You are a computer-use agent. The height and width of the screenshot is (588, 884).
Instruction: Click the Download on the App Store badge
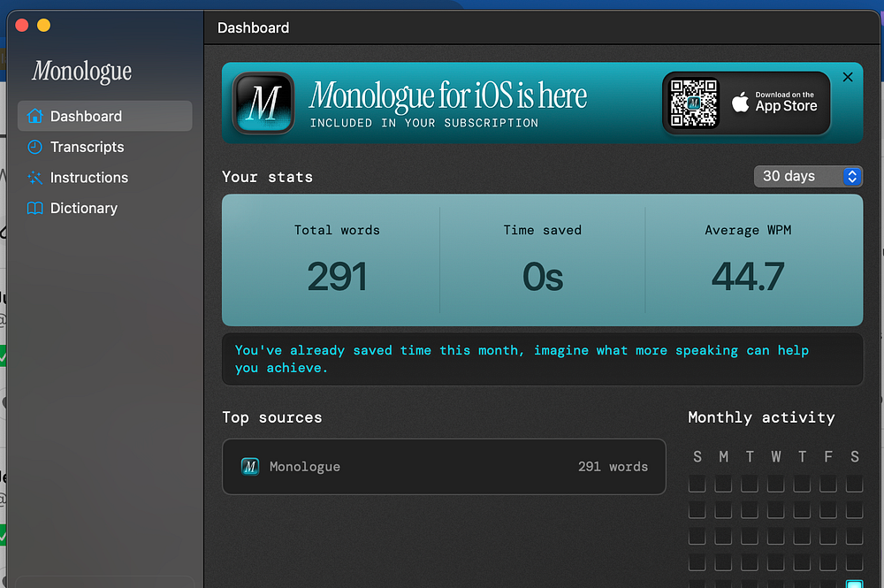tap(746, 103)
